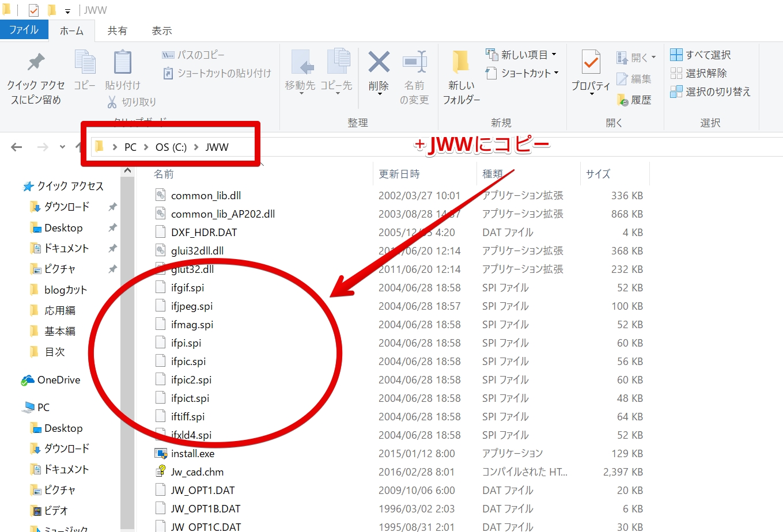Select the JW_OPT1B.DAT file
This screenshot has width=783, height=532.
click(x=206, y=509)
